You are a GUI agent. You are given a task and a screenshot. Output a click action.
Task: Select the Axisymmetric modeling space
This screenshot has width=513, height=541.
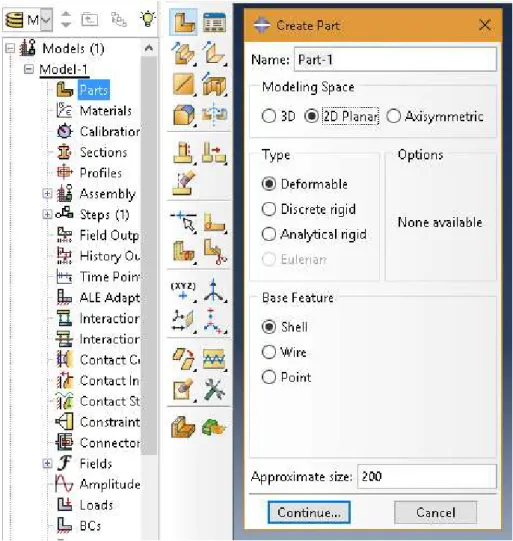coord(394,116)
